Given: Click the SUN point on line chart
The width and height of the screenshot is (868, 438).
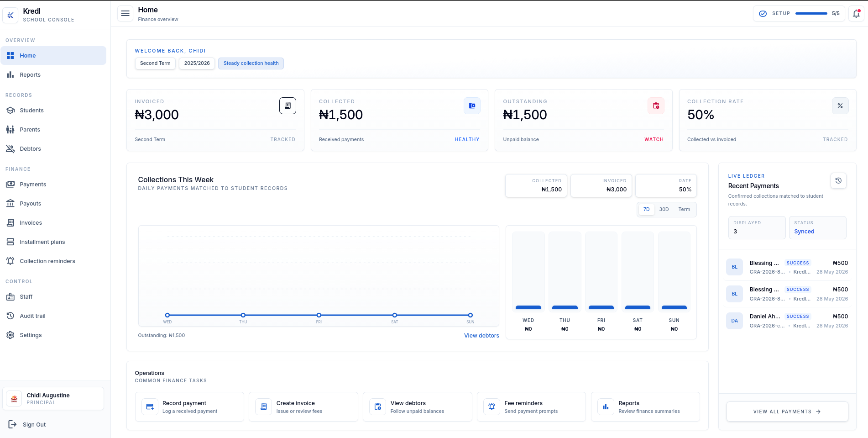Looking at the screenshot, I should [x=471, y=315].
